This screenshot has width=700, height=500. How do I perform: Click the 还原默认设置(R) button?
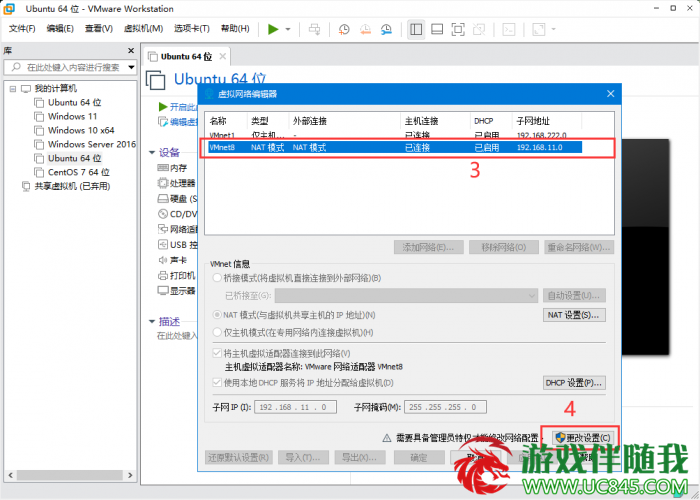[239, 457]
